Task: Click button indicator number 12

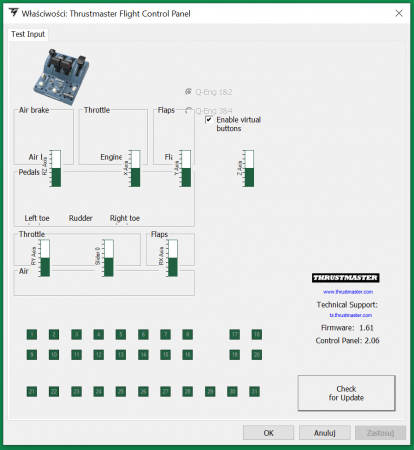Action: [99, 355]
